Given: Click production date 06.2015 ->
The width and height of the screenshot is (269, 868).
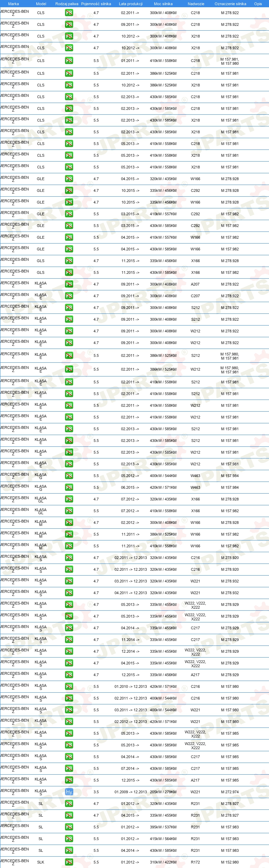Looking at the screenshot, I should (130, 487).
